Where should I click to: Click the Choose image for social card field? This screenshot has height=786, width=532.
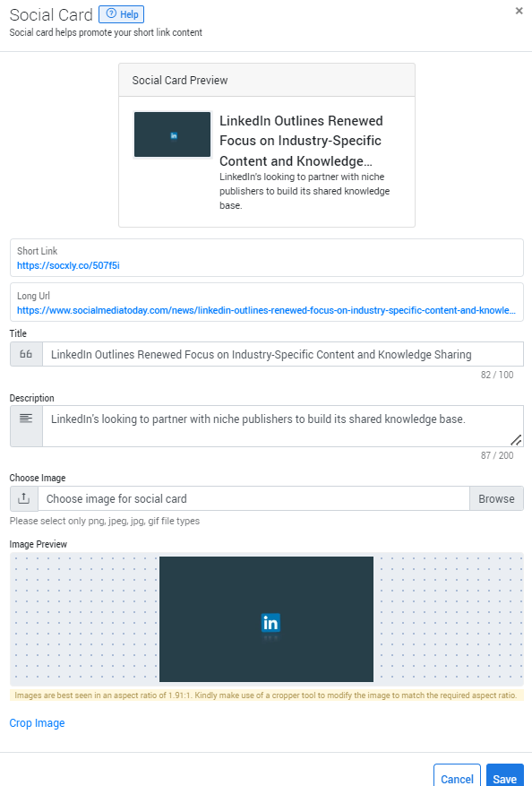tap(254, 499)
